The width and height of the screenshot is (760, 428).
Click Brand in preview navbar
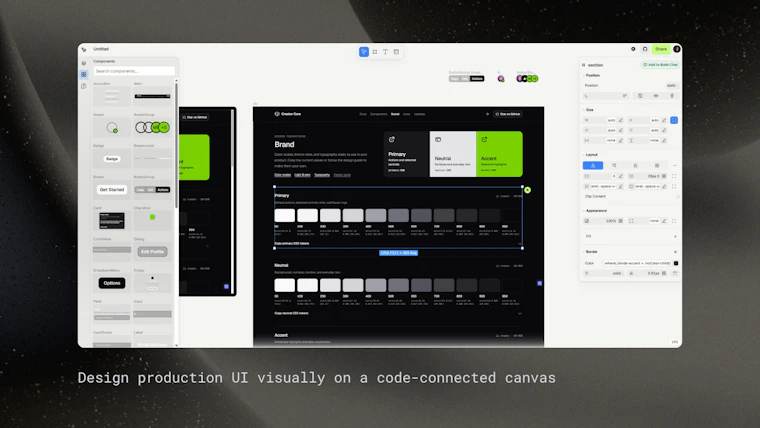coord(395,114)
